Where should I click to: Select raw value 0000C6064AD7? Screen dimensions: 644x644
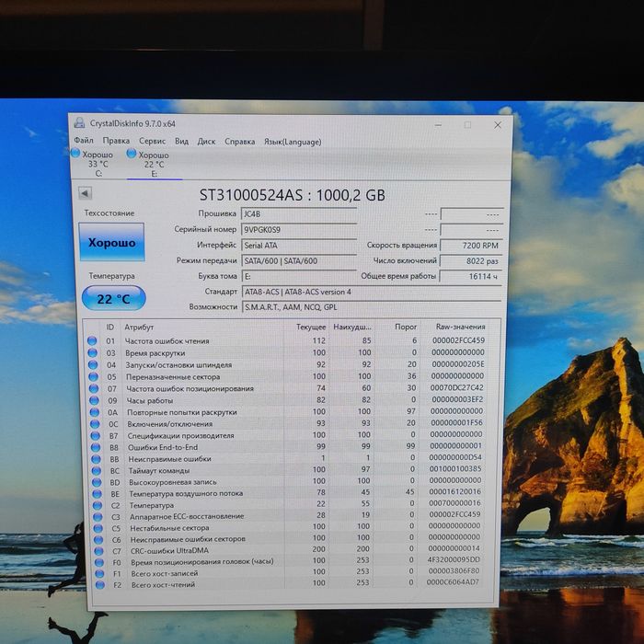point(453,581)
